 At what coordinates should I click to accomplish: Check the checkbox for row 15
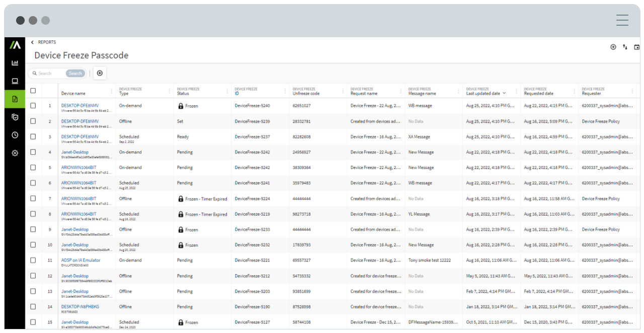[33, 322]
